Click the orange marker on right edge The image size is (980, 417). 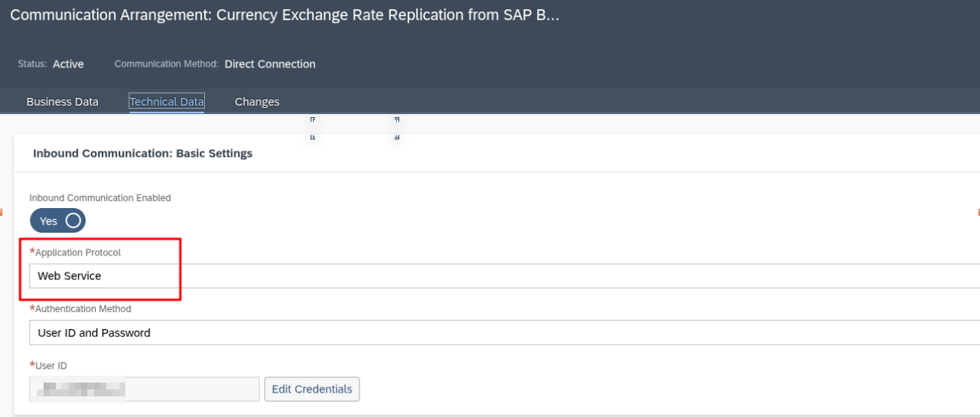click(978, 212)
